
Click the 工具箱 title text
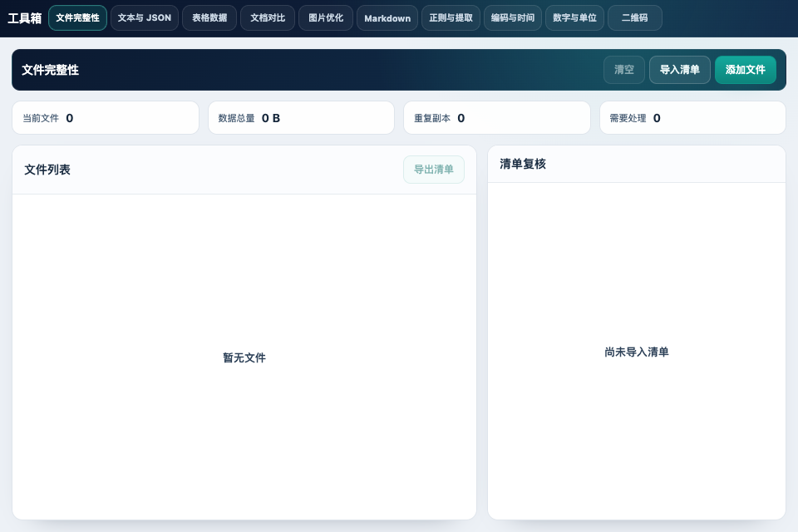24,18
